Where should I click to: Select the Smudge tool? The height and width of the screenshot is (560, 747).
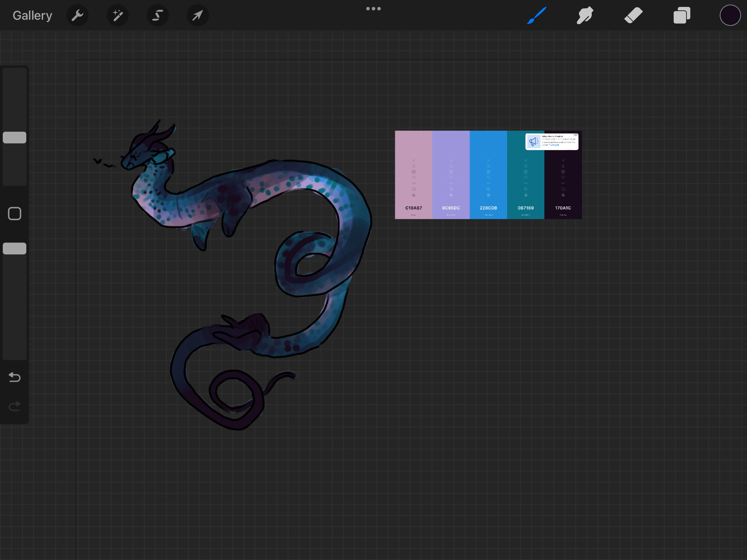tap(585, 16)
